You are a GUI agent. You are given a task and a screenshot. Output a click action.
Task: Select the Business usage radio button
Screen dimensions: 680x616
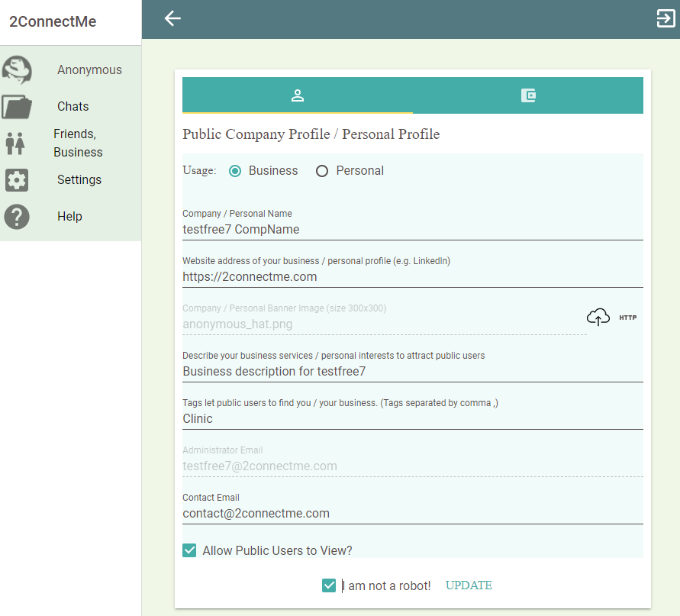236,171
